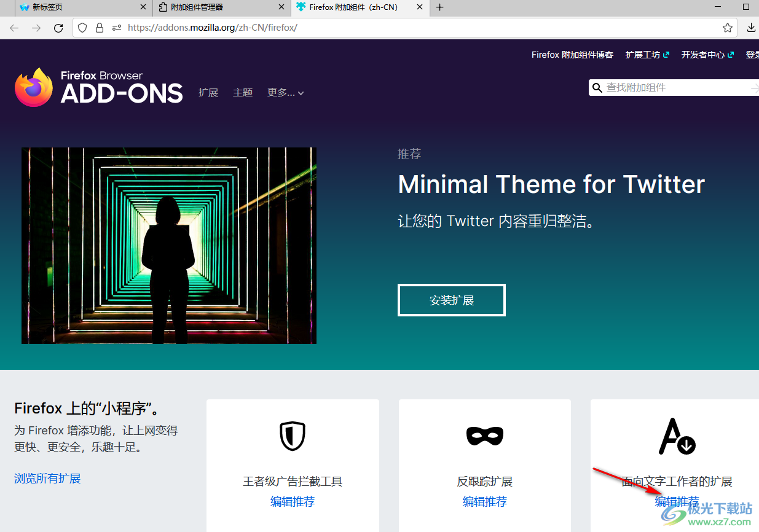
Task: Click the shield icon for ad blockers
Action: click(292, 436)
